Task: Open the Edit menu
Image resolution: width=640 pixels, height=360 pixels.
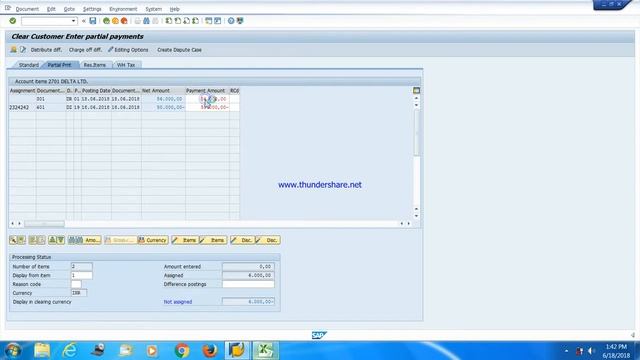Action: (x=51, y=9)
